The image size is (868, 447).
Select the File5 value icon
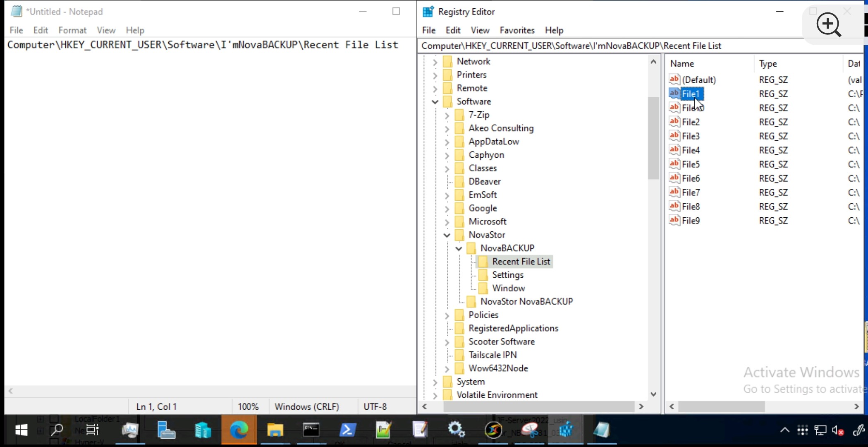(x=674, y=164)
